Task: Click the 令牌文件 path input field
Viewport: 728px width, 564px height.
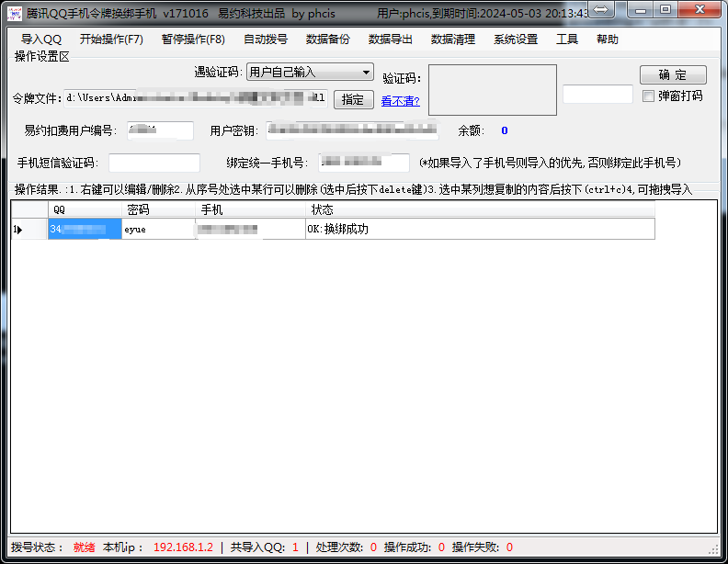Action: [x=196, y=98]
